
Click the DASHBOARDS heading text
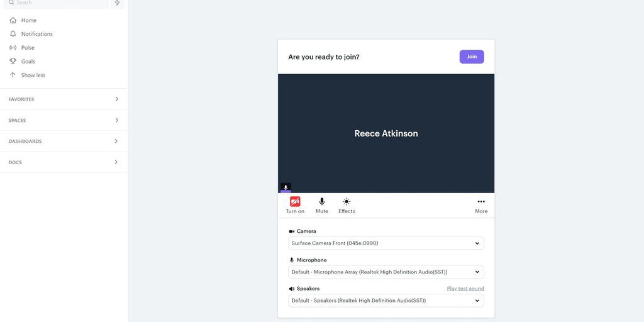(x=25, y=142)
